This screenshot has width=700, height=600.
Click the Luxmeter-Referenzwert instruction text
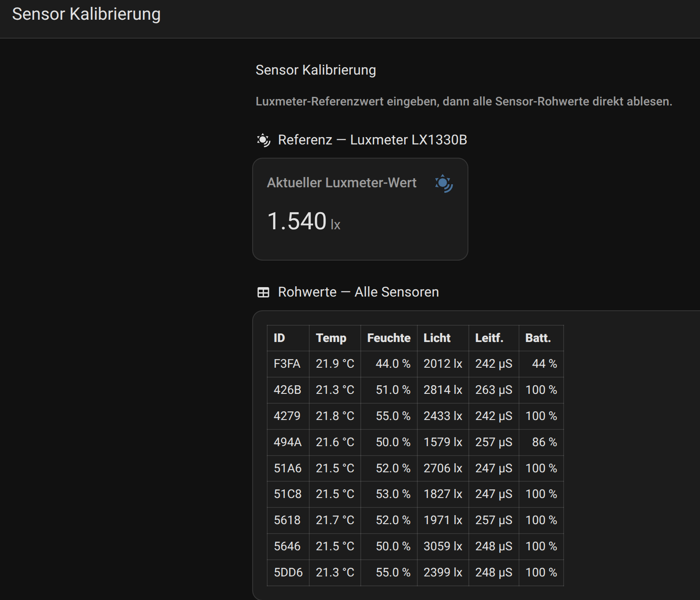pyautogui.click(x=464, y=102)
